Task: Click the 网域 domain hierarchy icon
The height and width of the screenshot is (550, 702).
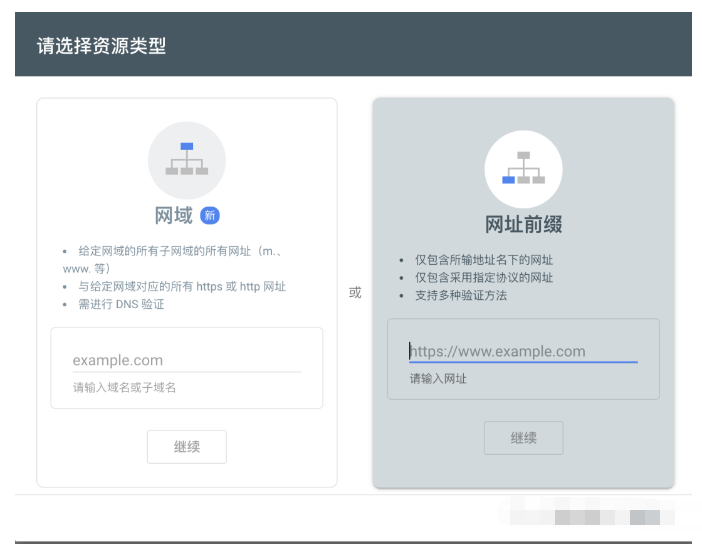Action: click(187, 160)
